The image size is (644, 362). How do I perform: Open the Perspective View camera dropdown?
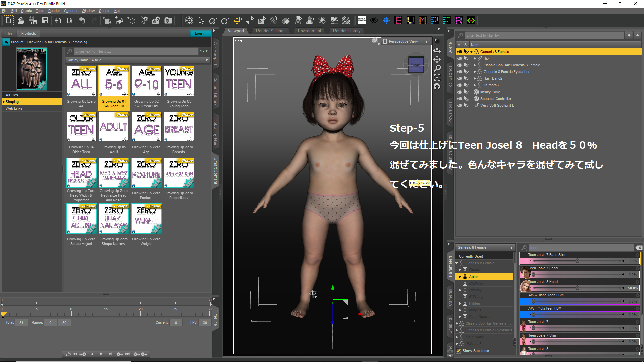point(406,41)
